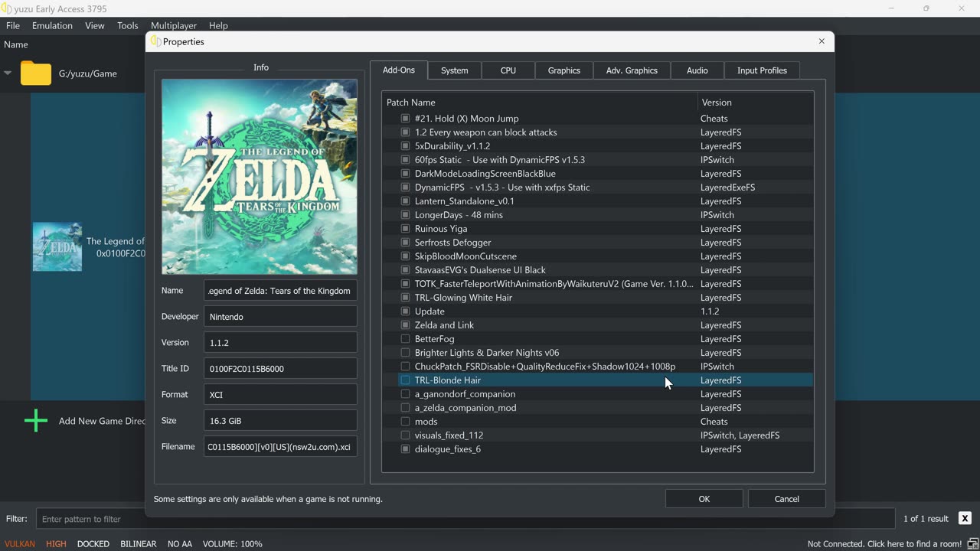This screenshot has width=980, height=551.
Task: Select the Add-Ons tab
Action: pyautogui.click(x=399, y=70)
